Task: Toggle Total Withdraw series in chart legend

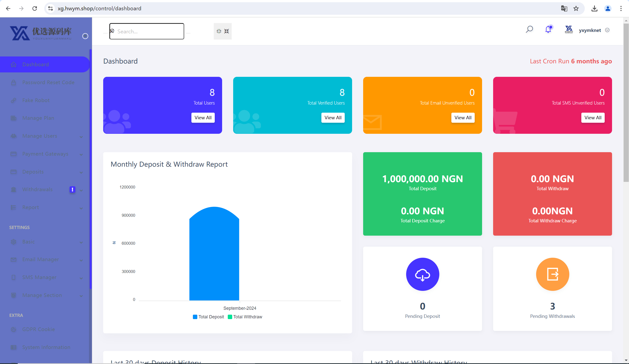Action: coord(245,317)
